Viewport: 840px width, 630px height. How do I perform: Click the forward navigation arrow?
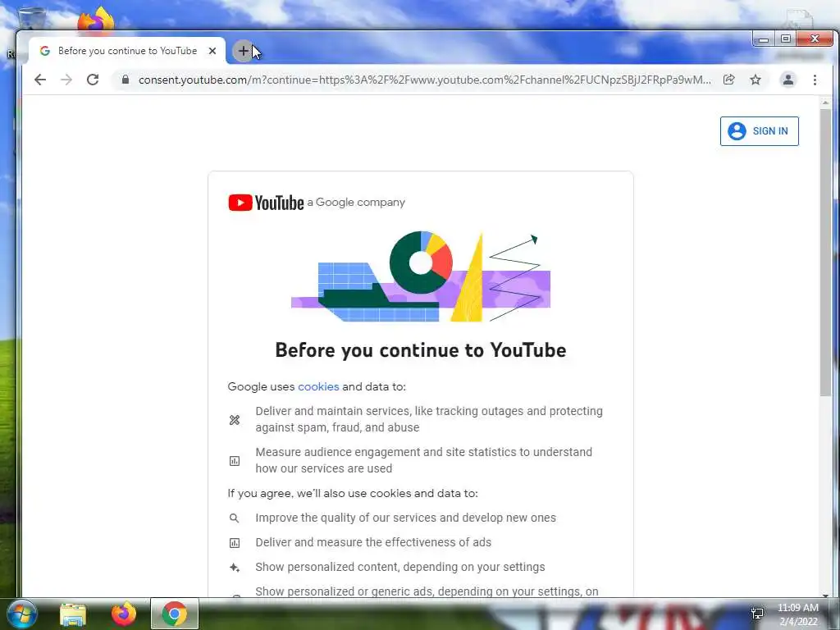coord(66,80)
